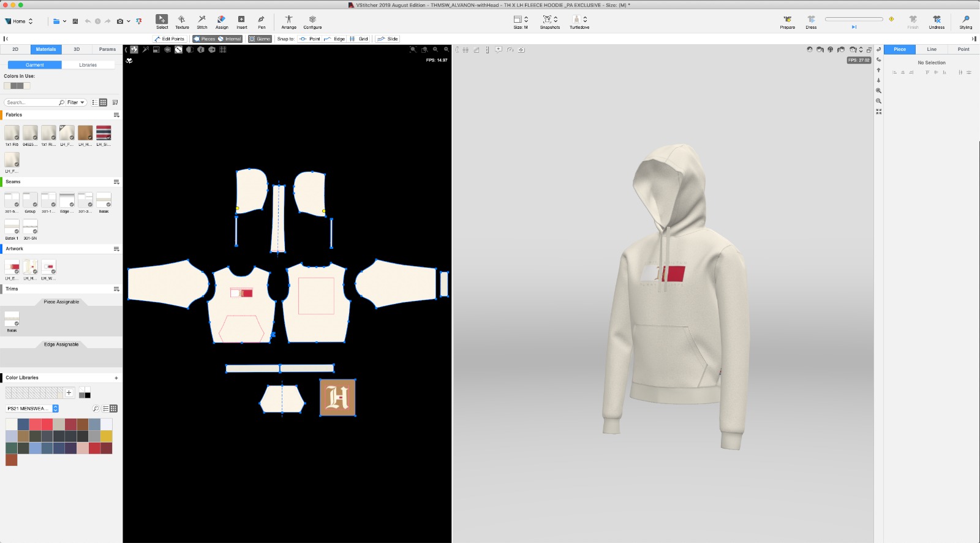Click the materials Search field
This screenshot has width=980, height=543.
32,102
